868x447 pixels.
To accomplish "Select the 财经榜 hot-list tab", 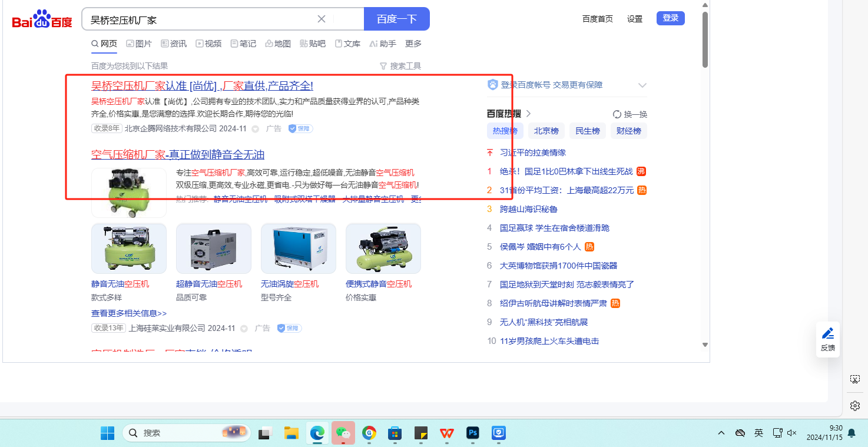I will pyautogui.click(x=629, y=131).
